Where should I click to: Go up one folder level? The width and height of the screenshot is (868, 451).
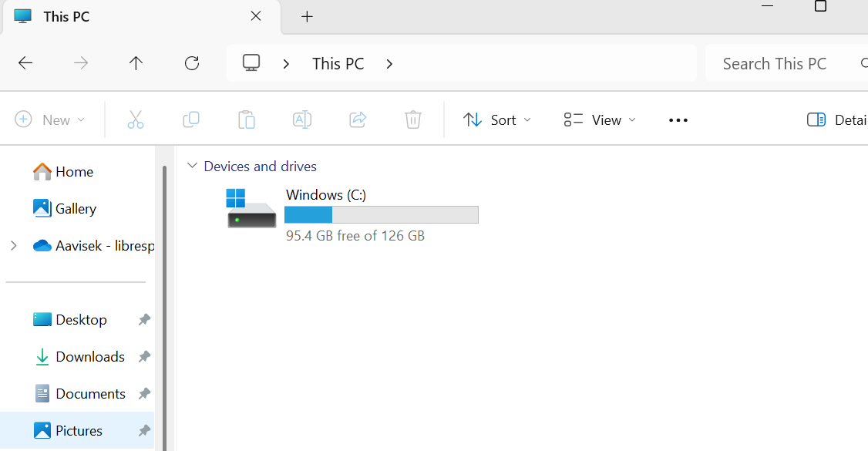pyautogui.click(x=136, y=64)
